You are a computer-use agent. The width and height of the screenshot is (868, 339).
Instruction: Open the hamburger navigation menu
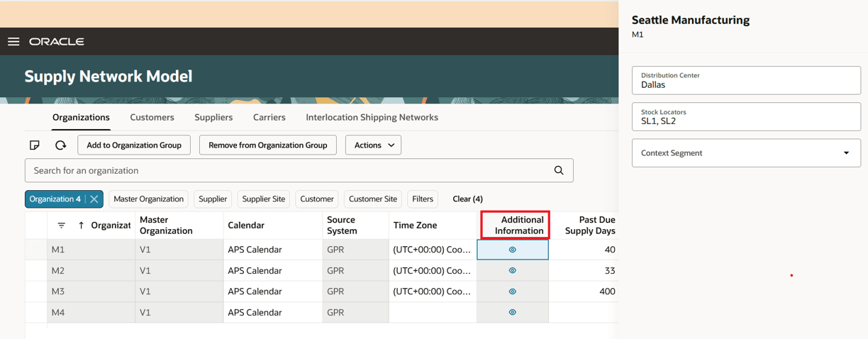pyautogui.click(x=13, y=42)
